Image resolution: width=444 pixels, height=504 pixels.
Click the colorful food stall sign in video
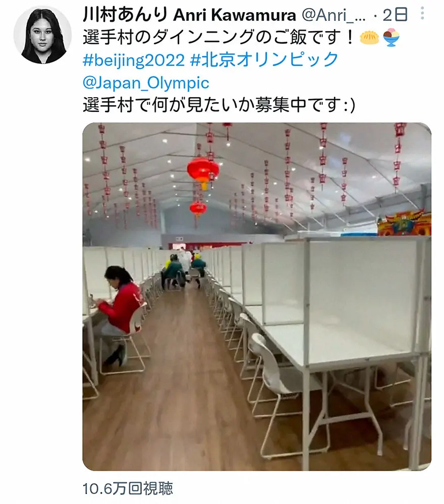[404, 222]
